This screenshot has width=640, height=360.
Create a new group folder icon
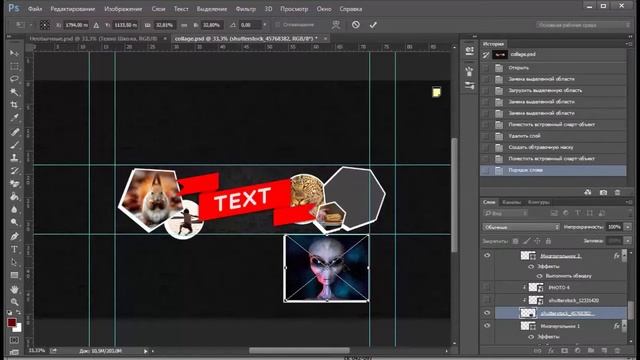591,351
